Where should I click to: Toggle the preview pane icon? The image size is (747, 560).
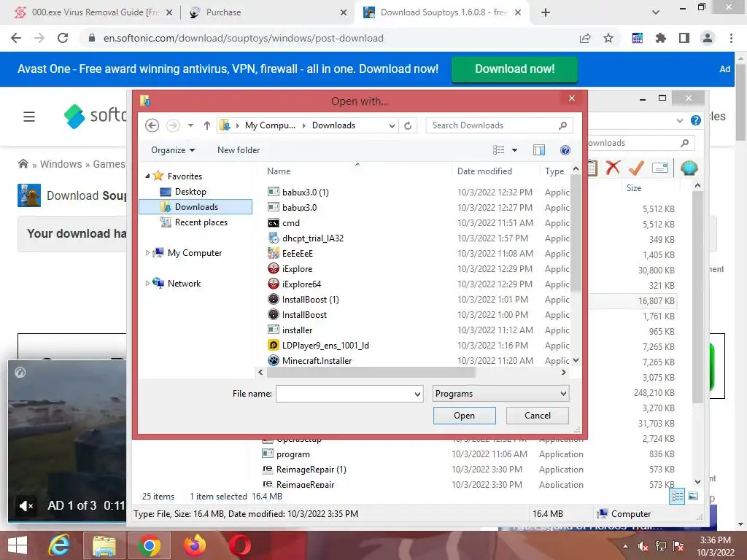[539, 150]
